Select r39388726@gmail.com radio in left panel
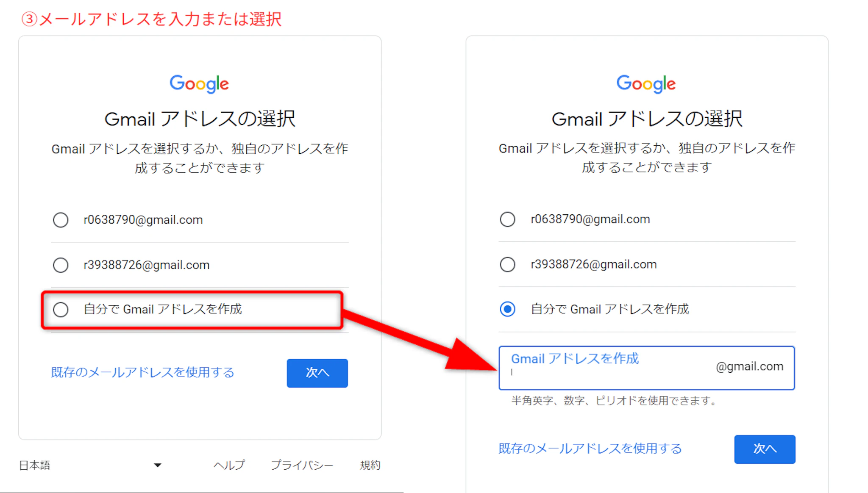This screenshot has width=868, height=493. [61, 265]
